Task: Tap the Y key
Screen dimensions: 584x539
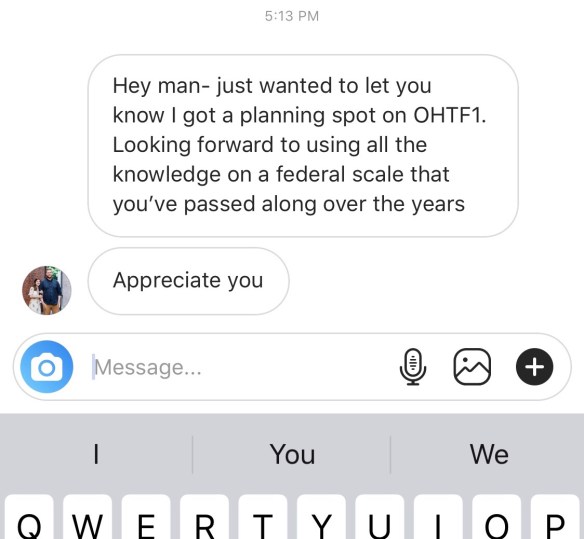Action: pos(321,517)
